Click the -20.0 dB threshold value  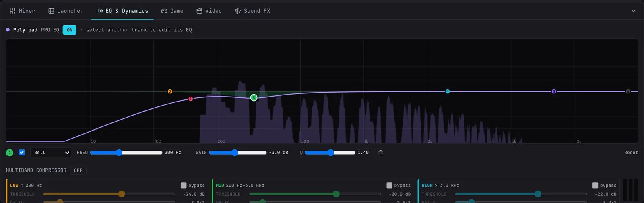pyautogui.click(x=400, y=194)
